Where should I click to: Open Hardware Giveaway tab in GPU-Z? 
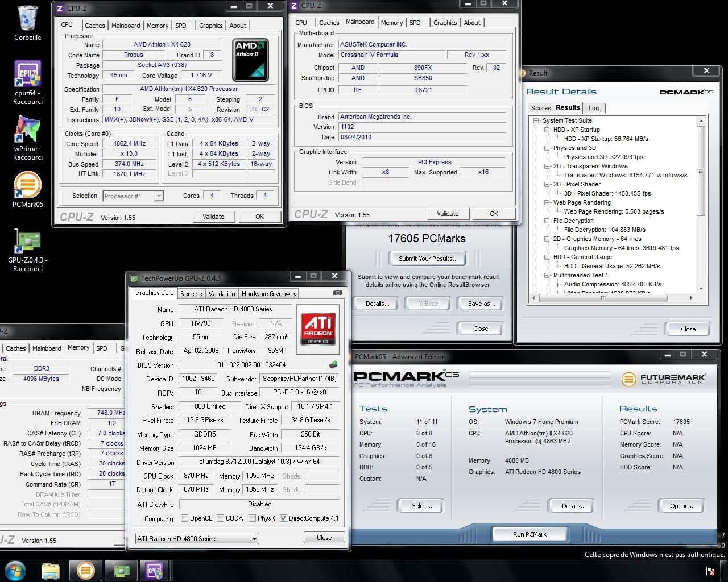click(x=269, y=294)
